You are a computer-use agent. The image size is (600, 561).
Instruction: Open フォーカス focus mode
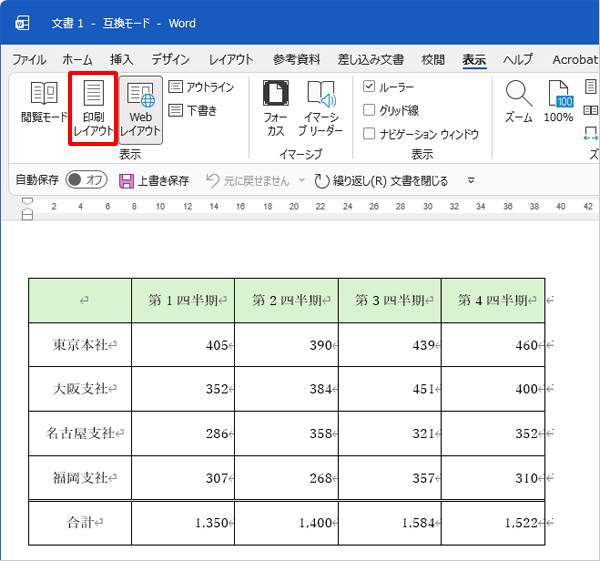tap(276, 108)
